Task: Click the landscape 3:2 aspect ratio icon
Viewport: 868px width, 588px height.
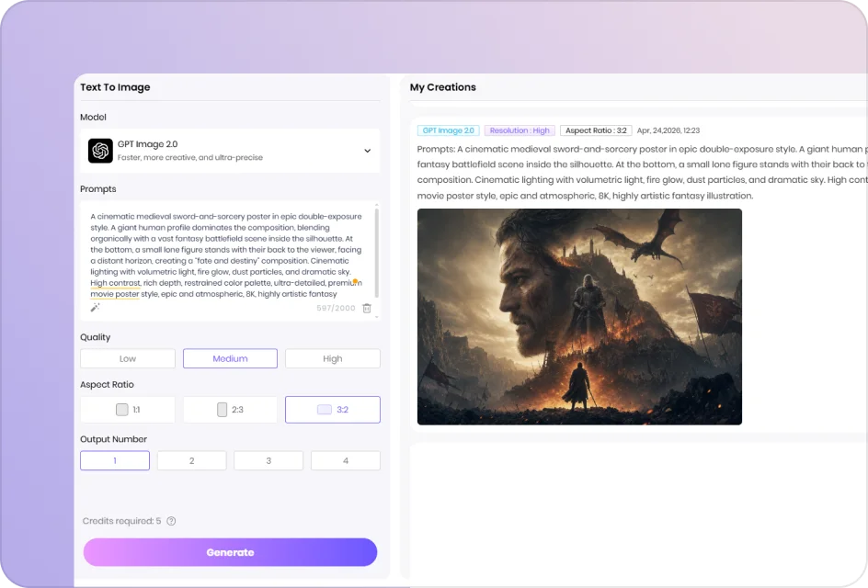Action: pos(325,410)
